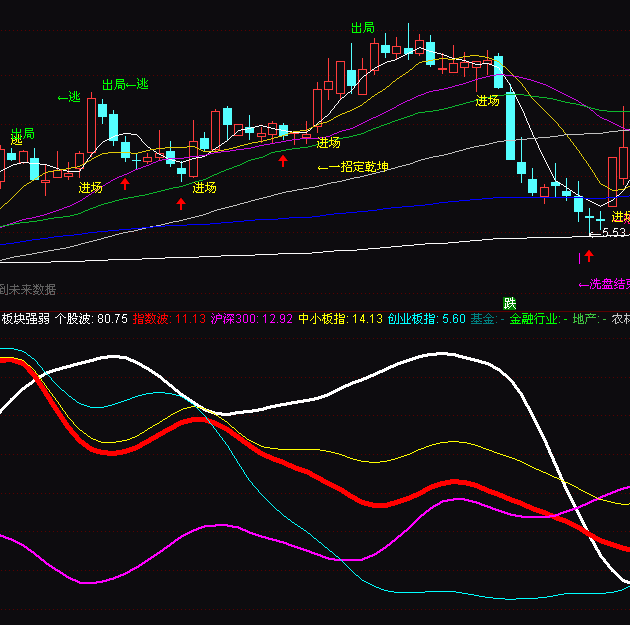Click the 一招定乾坤 annotation

(355, 167)
